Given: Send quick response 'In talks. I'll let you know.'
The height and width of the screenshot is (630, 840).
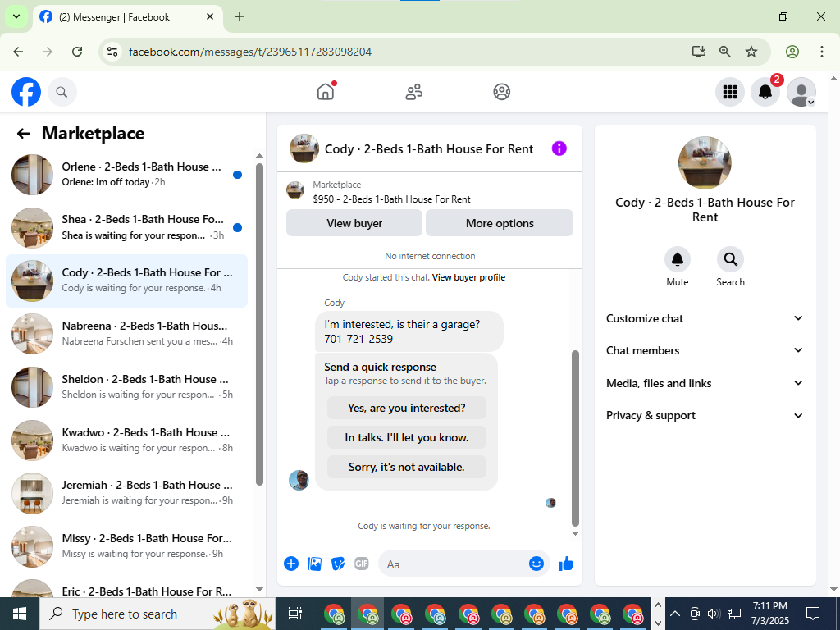Looking at the screenshot, I should tap(407, 437).
